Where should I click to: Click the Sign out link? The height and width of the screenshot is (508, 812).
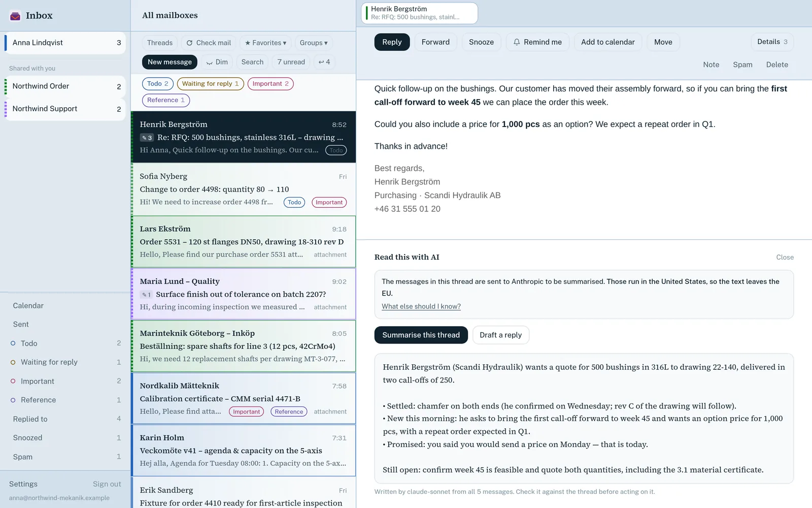click(107, 484)
